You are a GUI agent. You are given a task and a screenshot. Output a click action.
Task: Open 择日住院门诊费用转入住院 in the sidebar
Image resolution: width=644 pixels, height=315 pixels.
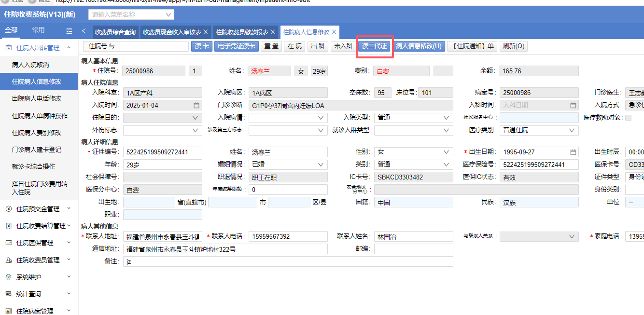pyautogui.click(x=39, y=188)
